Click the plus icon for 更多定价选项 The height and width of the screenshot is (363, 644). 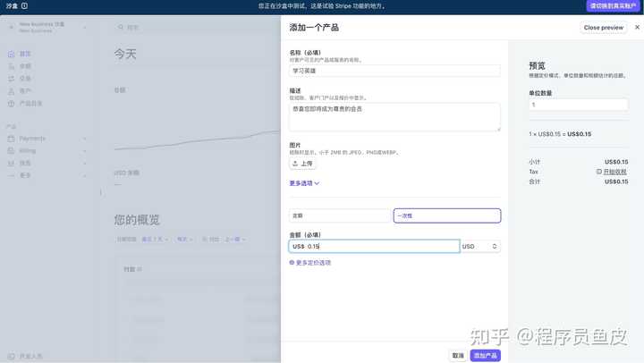click(292, 263)
